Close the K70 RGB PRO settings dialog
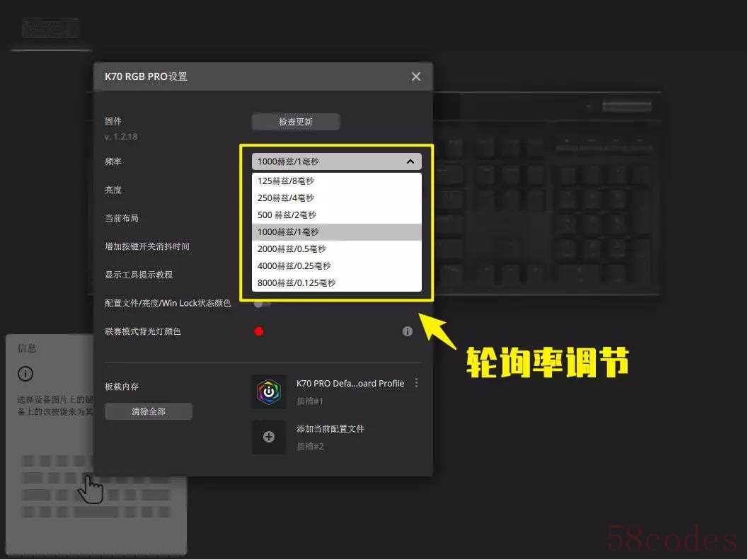The width and height of the screenshot is (748, 560). pyautogui.click(x=416, y=76)
